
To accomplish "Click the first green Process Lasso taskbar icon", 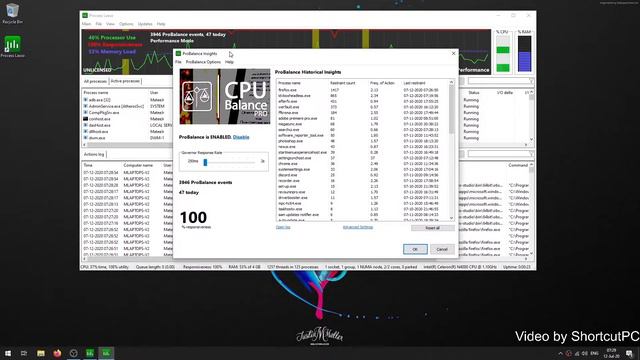I will point(90,353).
